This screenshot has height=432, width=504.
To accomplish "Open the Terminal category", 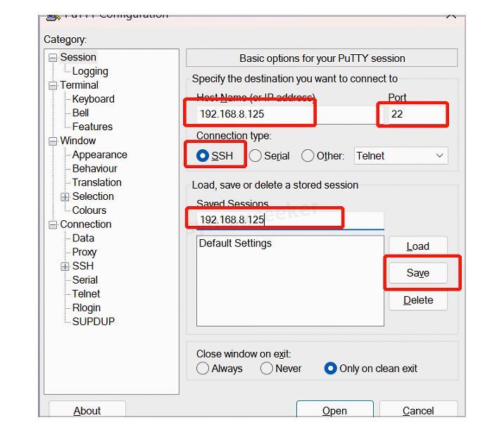I will 79,85.
